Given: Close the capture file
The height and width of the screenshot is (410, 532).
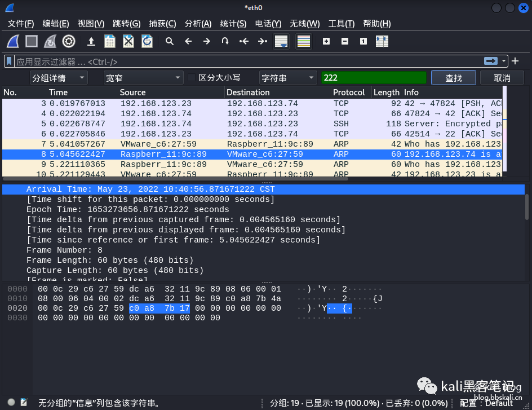Looking at the screenshot, I should tap(128, 41).
